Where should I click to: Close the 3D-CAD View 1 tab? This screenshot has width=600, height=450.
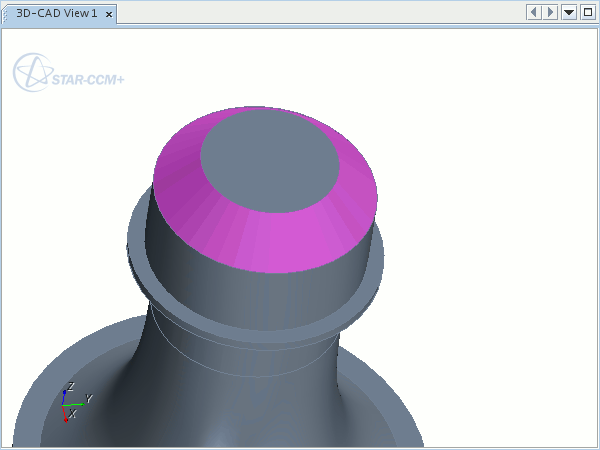[109, 15]
